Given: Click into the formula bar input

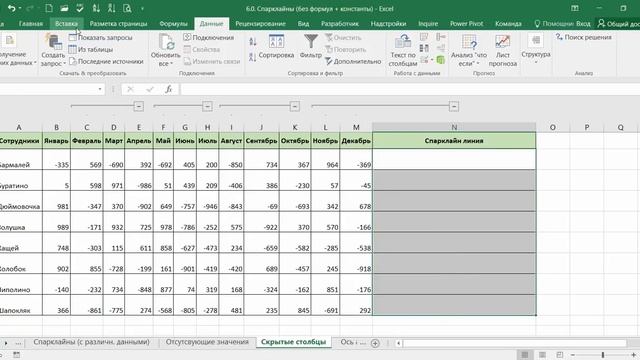Looking at the screenshot, I should 409,89.
